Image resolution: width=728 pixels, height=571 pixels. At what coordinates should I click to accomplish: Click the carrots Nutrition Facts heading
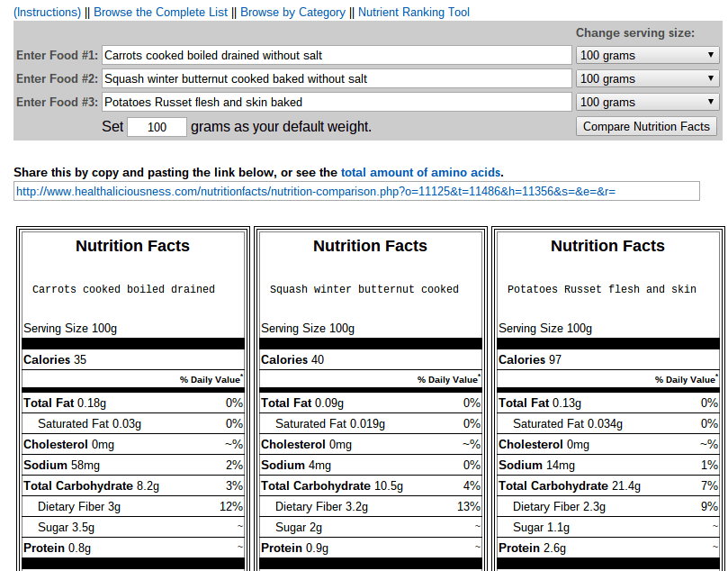coord(132,246)
